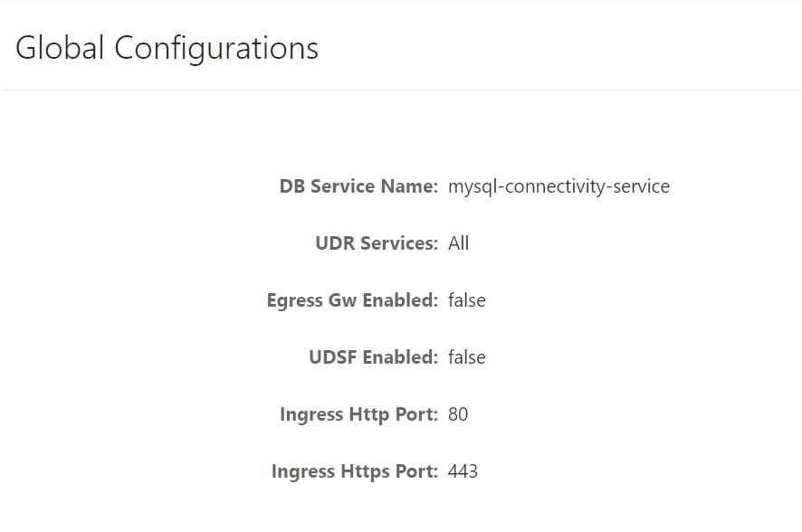Viewport: 802px width, 532px height.
Task: Click the Egress Gw Enabled label
Action: click(352, 300)
